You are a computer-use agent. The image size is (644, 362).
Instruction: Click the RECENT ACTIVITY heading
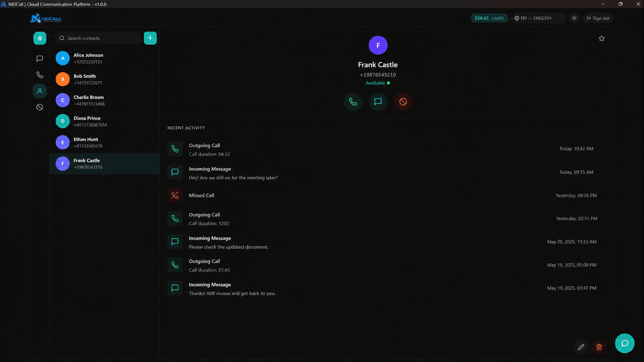(186, 128)
